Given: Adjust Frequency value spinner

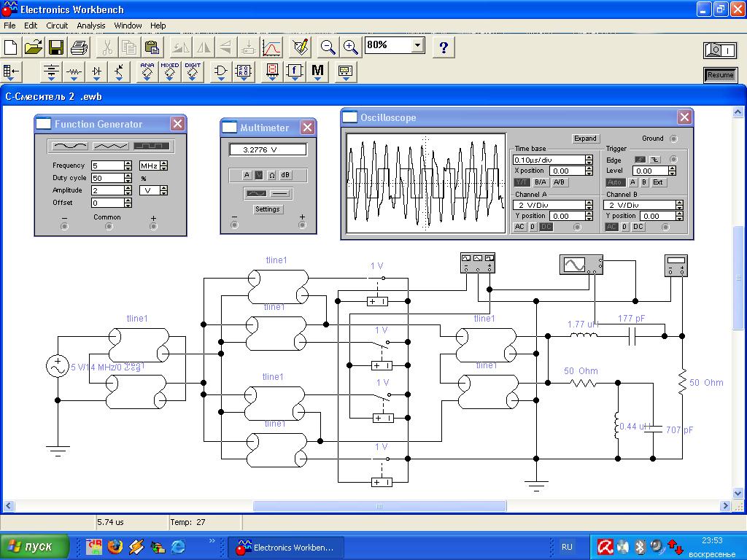Looking at the screenshot, I should [x=128, y=166].
